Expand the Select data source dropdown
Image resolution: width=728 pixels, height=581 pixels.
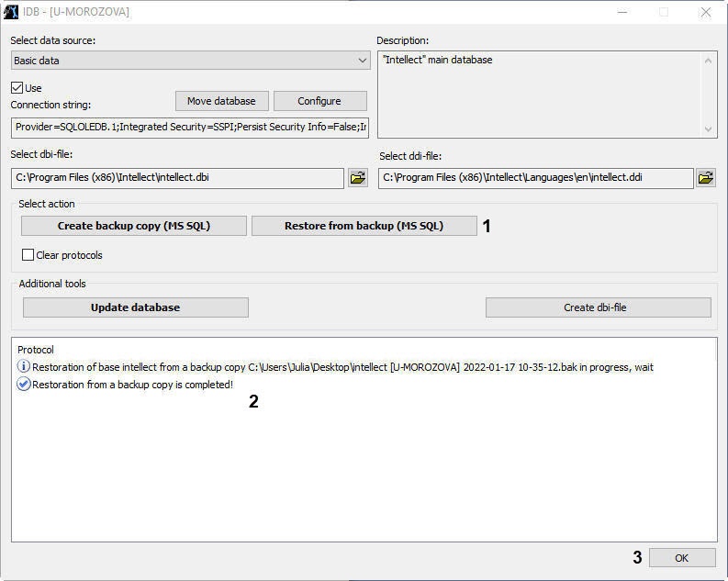pos(190,61)
